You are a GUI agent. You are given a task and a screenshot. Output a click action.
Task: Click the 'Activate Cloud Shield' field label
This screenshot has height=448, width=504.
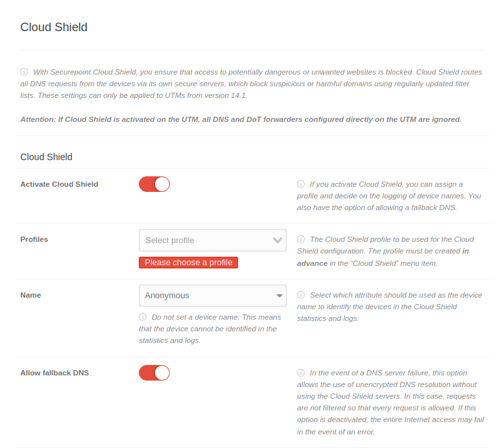click(59, 184)
